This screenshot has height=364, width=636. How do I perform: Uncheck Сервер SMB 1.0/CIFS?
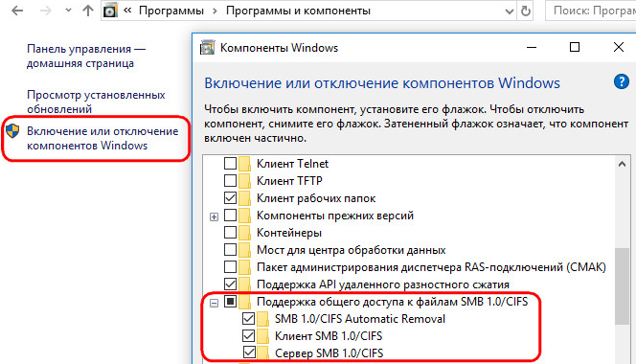tap(249, 353)
